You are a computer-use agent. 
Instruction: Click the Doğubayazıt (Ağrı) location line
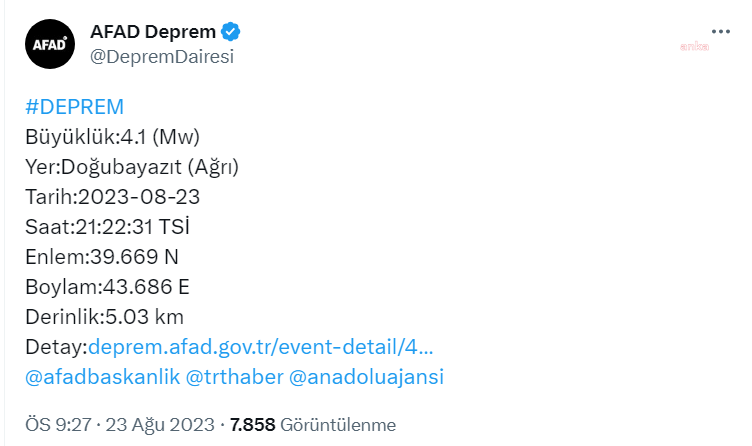132,168
